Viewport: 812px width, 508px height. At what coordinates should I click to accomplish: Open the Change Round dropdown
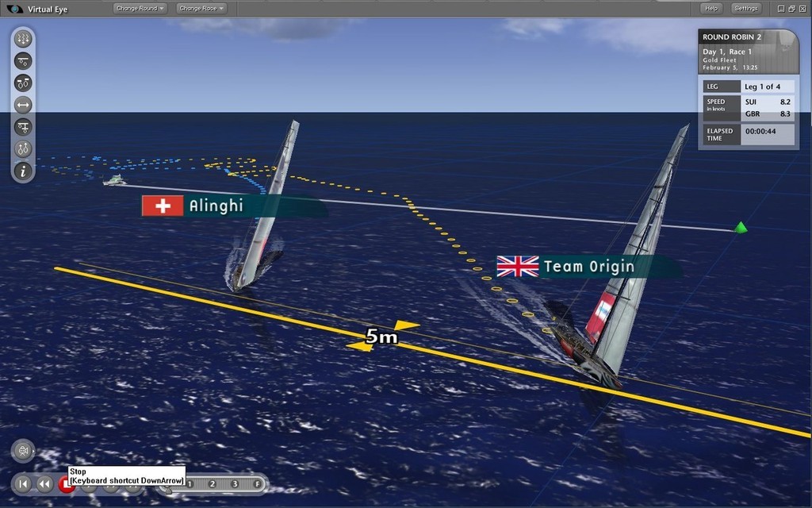140,8
